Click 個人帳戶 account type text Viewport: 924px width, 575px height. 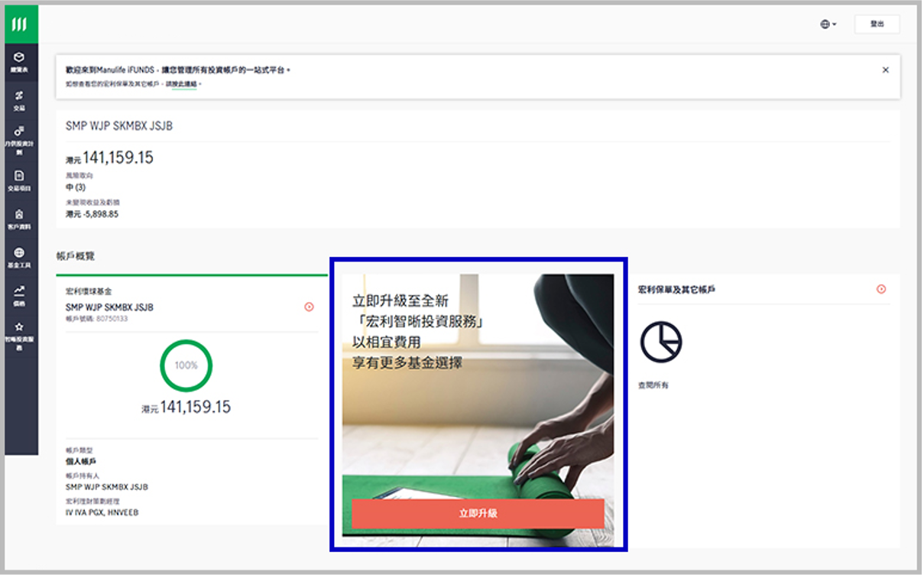coord(81,461)
